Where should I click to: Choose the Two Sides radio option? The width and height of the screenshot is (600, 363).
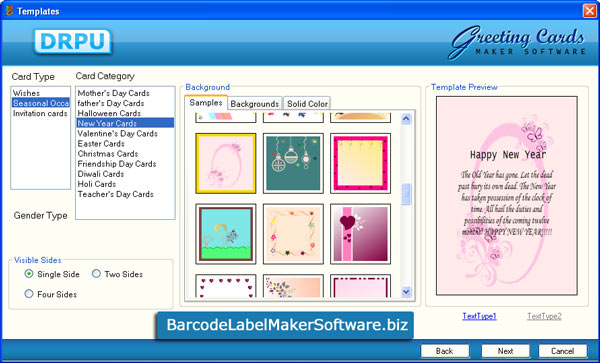[96, 274]
